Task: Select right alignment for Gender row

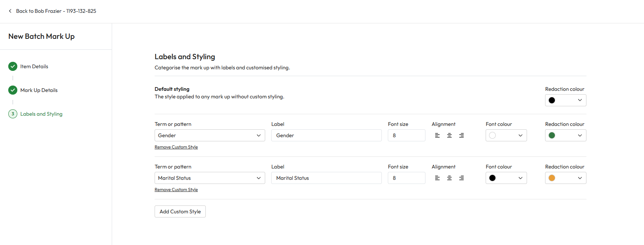Action: pyautogui.click(x=461, y=135)
